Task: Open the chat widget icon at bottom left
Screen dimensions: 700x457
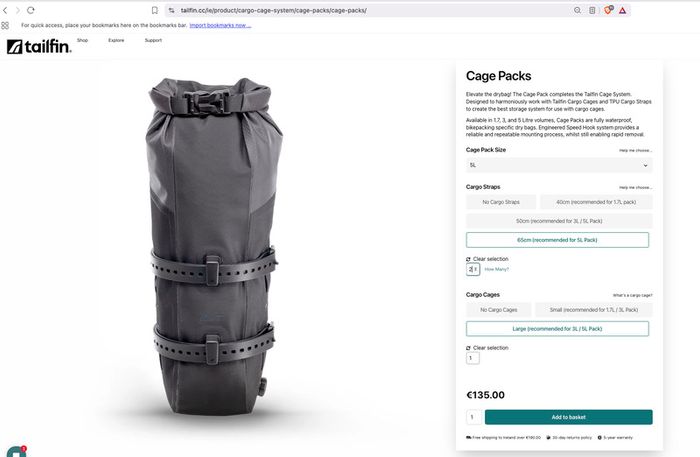Action: [x=16, y=452]
